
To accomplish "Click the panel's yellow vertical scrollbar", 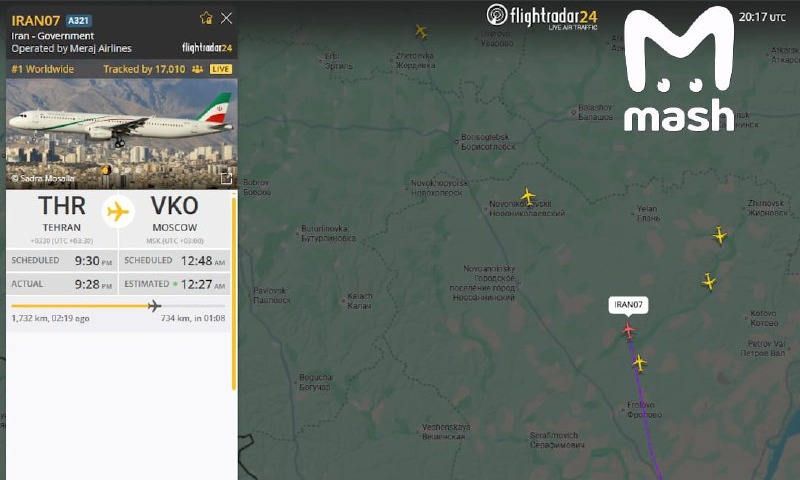I will (234, 294).
